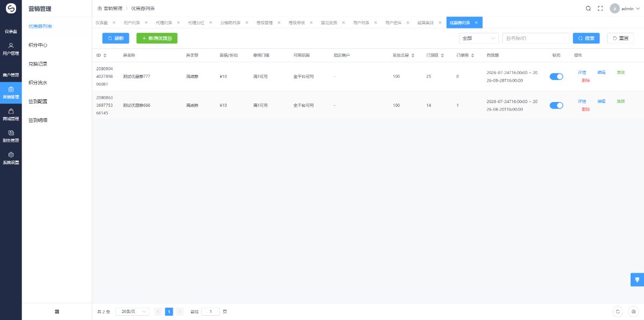Open the 营销管理 gift icon section
This screenshot has height=320, width=644.
(11, 92)
